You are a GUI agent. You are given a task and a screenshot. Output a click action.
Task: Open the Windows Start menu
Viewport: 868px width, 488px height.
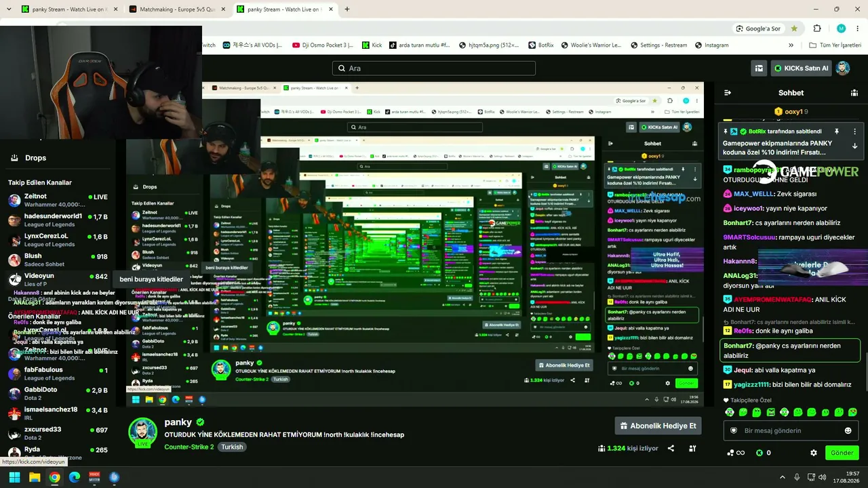(15, 477)
